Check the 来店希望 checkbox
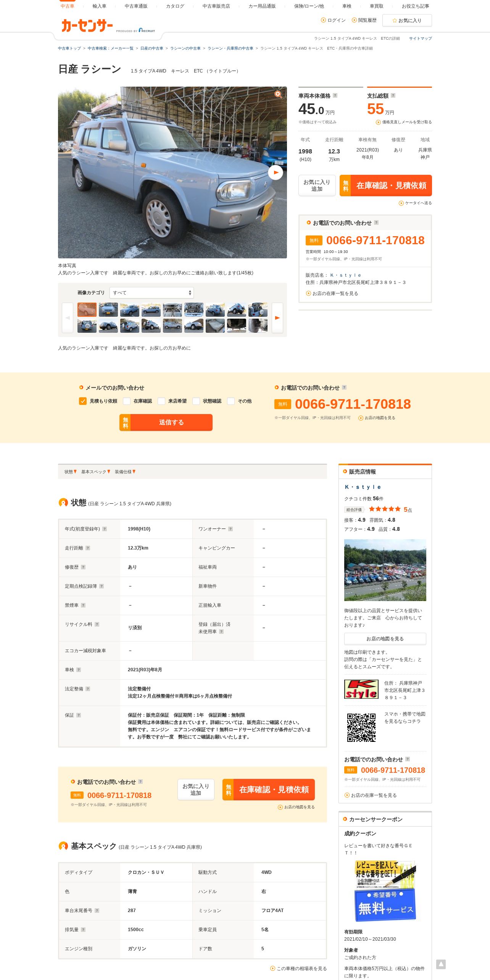The width and height of the screenshot is (490, 980). (161, 401)
